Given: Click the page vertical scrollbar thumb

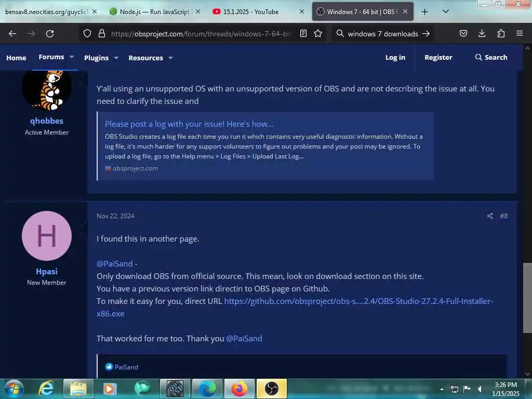Looking at the screenshot, I should coord(527,298).
